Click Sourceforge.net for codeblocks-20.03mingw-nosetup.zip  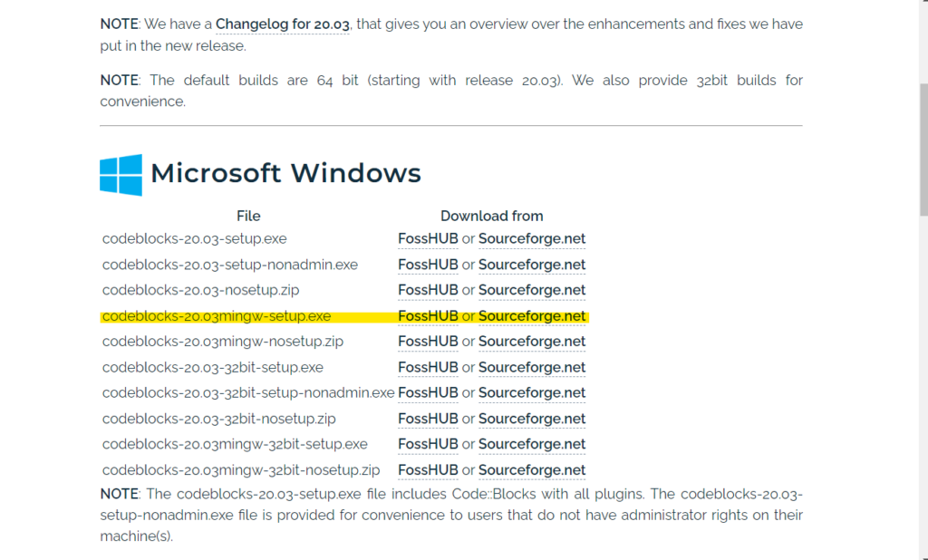[532, 342]
